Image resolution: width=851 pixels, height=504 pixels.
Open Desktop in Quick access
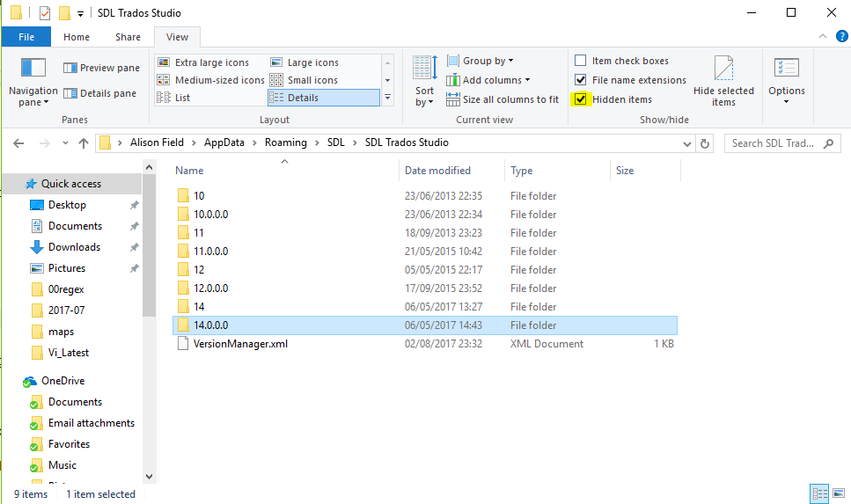[x=67, y=205]
